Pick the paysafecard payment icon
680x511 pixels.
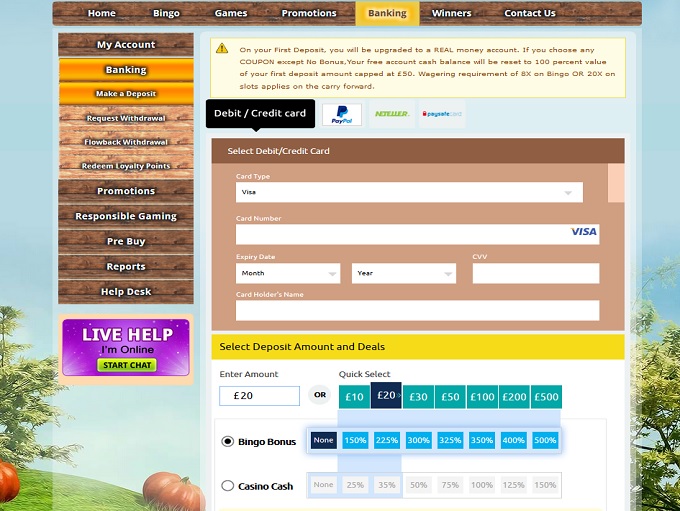(441, 114)
